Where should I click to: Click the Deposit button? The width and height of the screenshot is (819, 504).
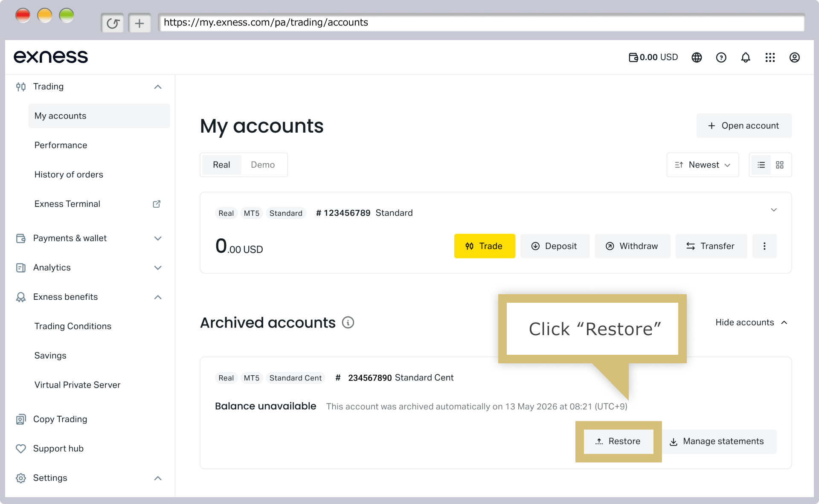[555, 246]
